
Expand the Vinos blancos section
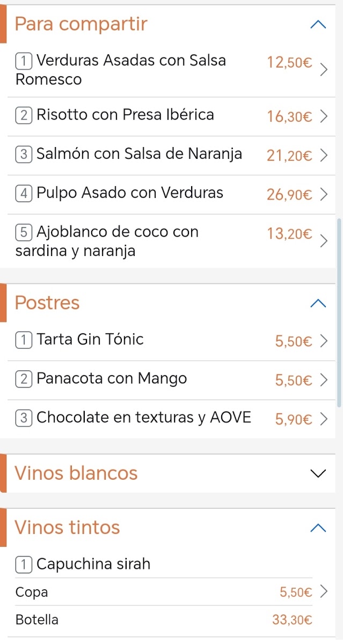tap(318, 473)
